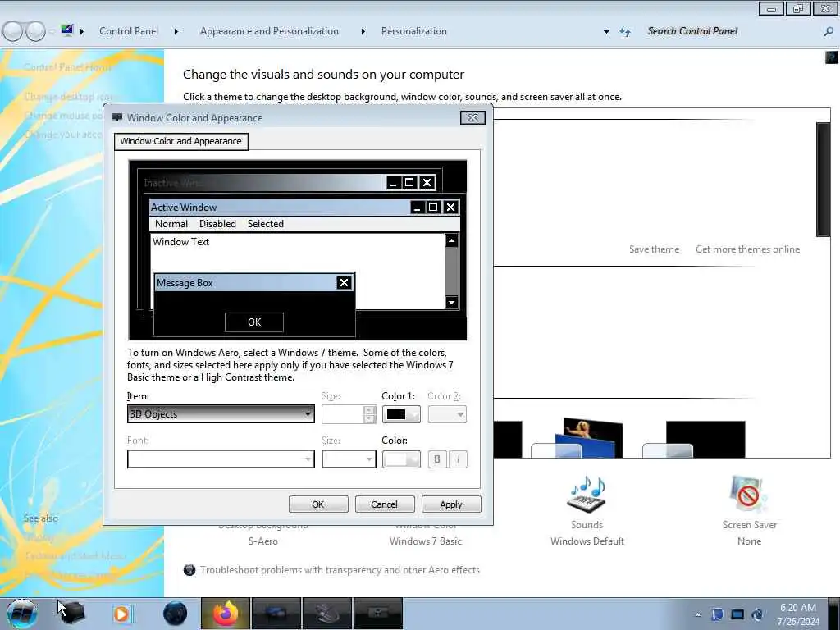Image resolution: width=840 pixels, height=630 pixels.
Task: Toggle Bold font button
Action: pos(437,459)
